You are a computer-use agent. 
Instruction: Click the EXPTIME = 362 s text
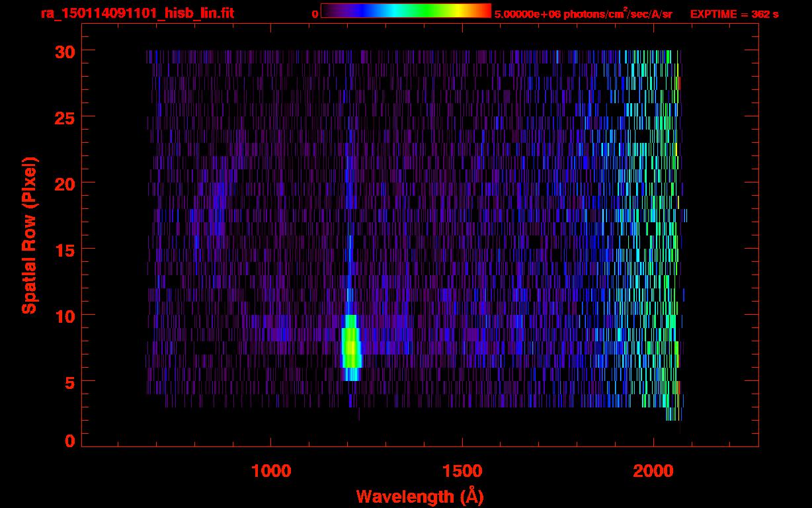pyautogui.click(x=734, y=14)
